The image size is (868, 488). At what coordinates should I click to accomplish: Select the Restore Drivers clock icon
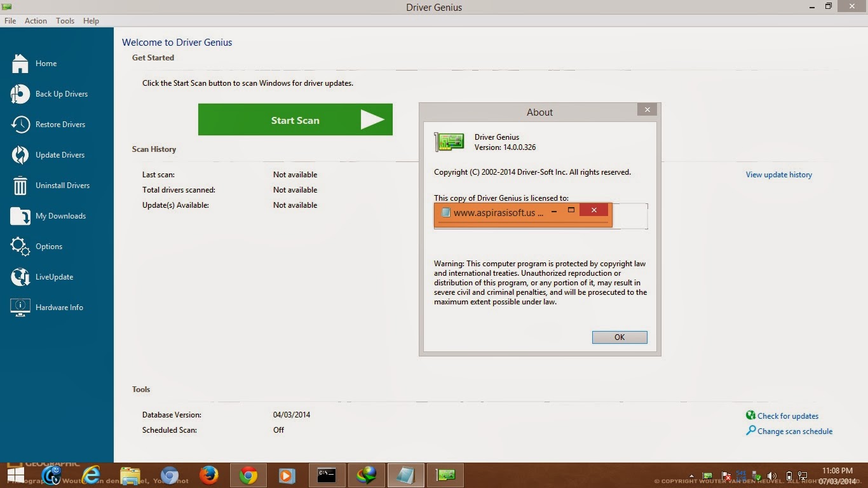(20, 125)
